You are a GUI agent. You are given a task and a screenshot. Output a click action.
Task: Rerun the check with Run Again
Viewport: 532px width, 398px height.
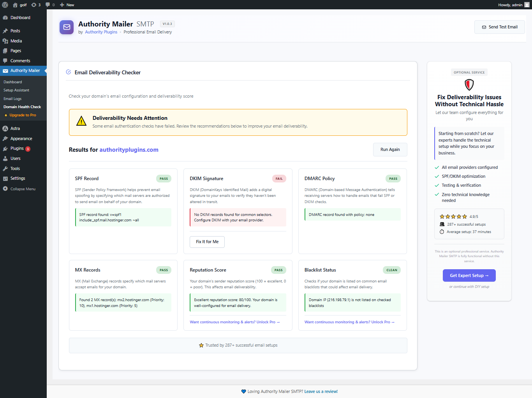[x=390, y=149]
